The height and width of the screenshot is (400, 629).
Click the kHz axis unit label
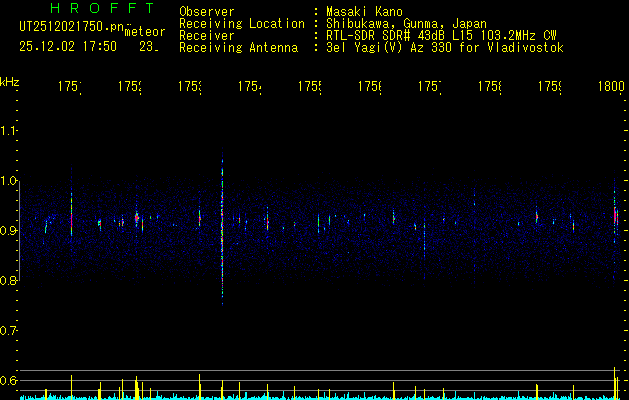[x=10, y=82]
